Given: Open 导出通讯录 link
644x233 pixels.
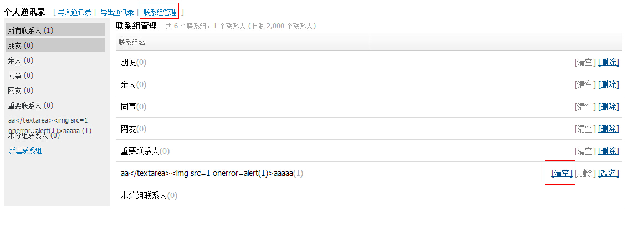Looking at the screenshot, I should [117, 12].
